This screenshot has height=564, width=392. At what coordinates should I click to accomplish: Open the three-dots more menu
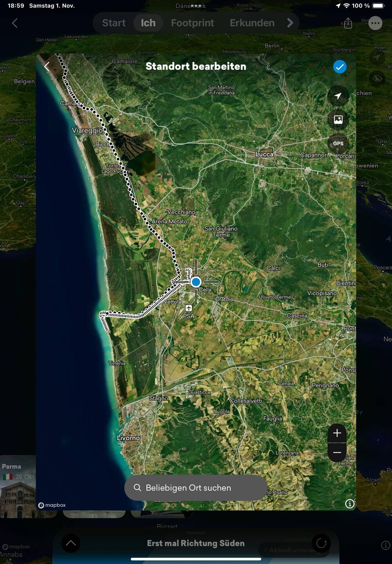point(375,23)
